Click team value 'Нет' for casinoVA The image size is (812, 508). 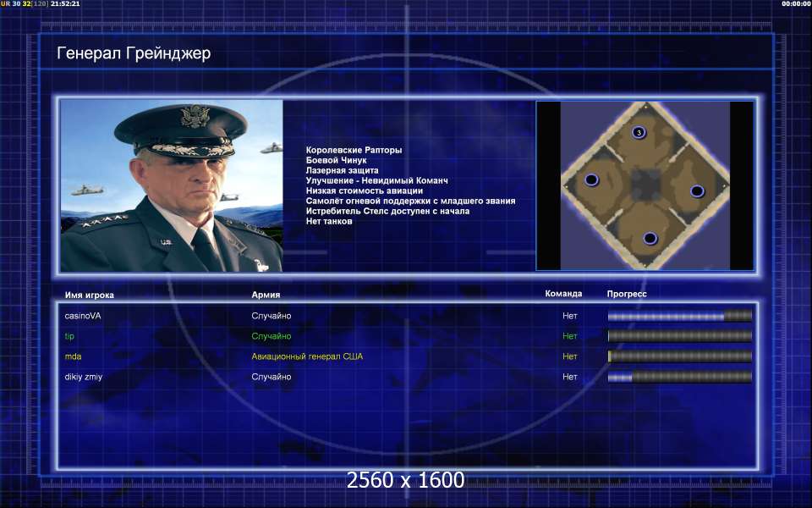569,316
